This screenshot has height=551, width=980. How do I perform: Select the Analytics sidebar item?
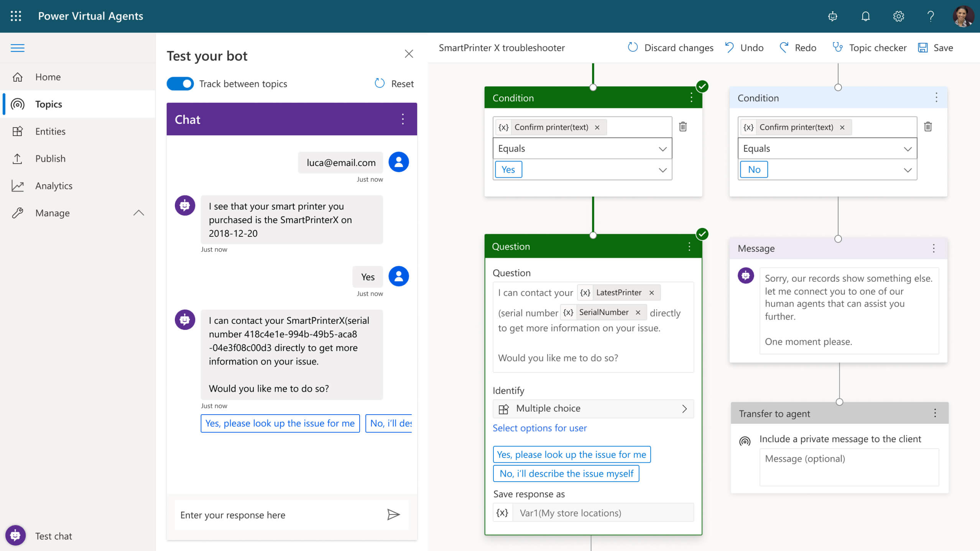[54, 185]
